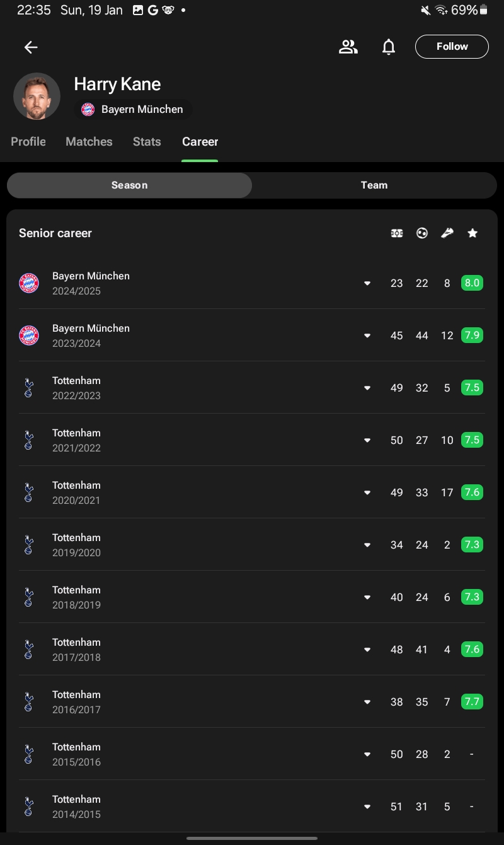The image size is (504, 845).
Task: Tap the notification bell icon
Action: (x=389, y=47)
